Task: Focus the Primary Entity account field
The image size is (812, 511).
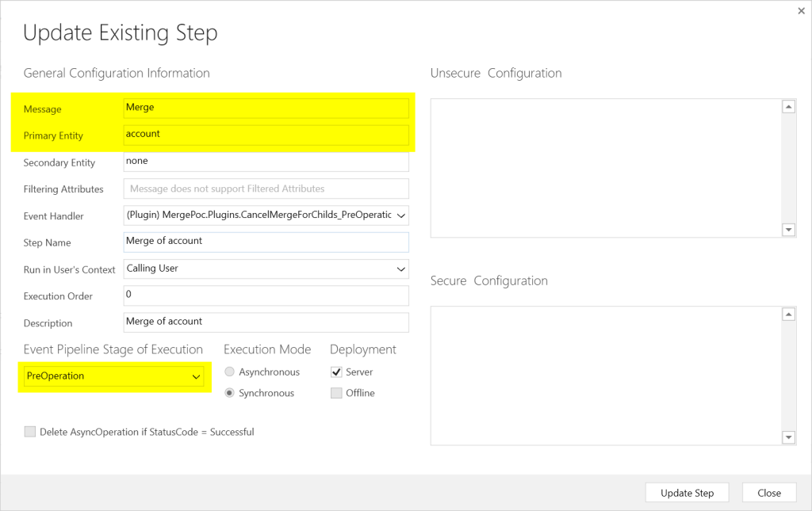Action: click(266, 135)
